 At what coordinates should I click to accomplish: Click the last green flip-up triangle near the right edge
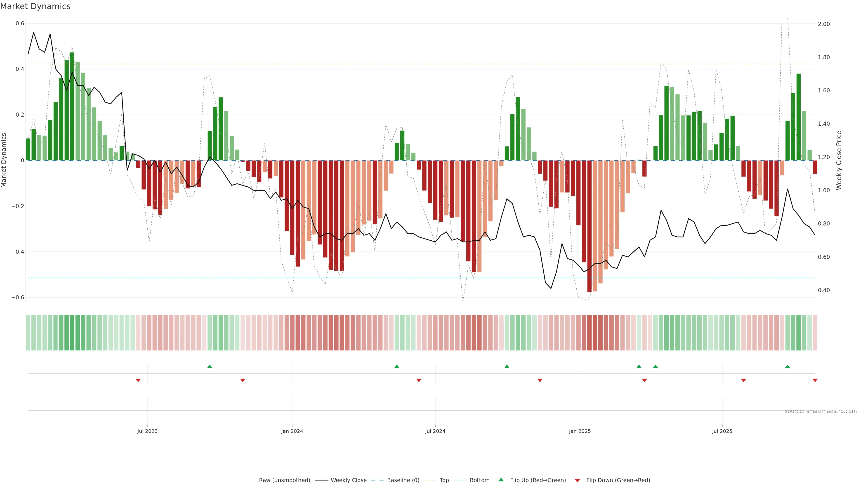[x=788, y=366]
